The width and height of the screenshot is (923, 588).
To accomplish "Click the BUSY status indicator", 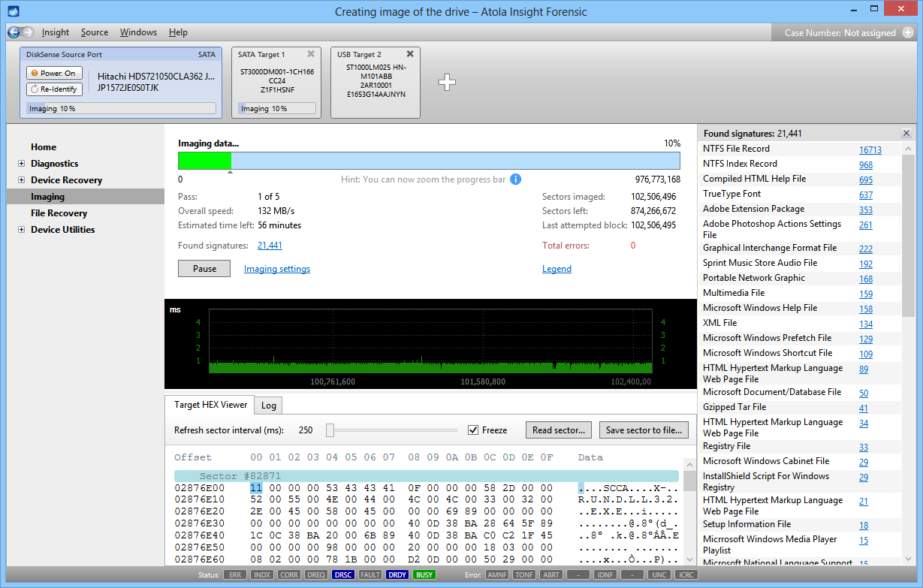I will click(x=424, y=574).
